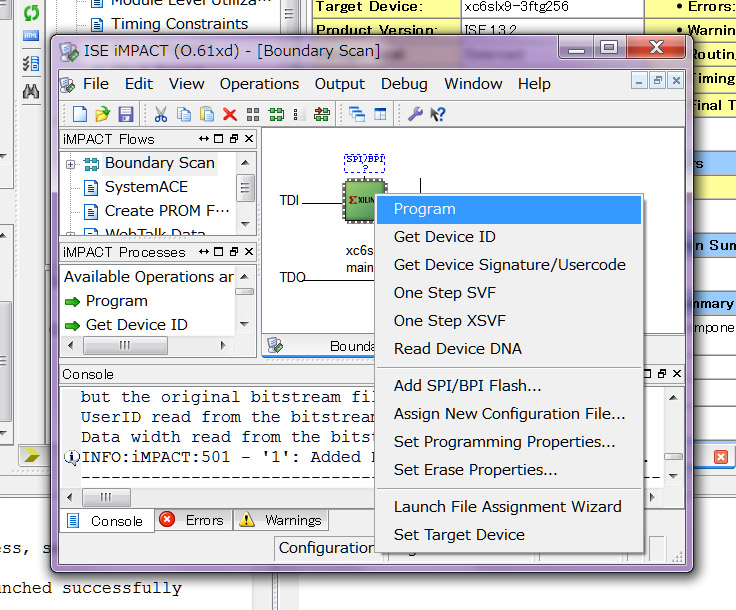Click the Xilinx FPGA chip in the chain
This screenshot has height=610, width=736.
click(364, 200)
